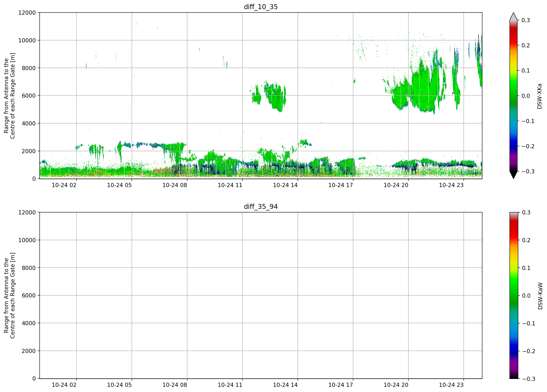This screenshot has width=547, height=392.
Task: Select the '0.3' tick on DSW-XKa colorbar
Action: (526, 20)
